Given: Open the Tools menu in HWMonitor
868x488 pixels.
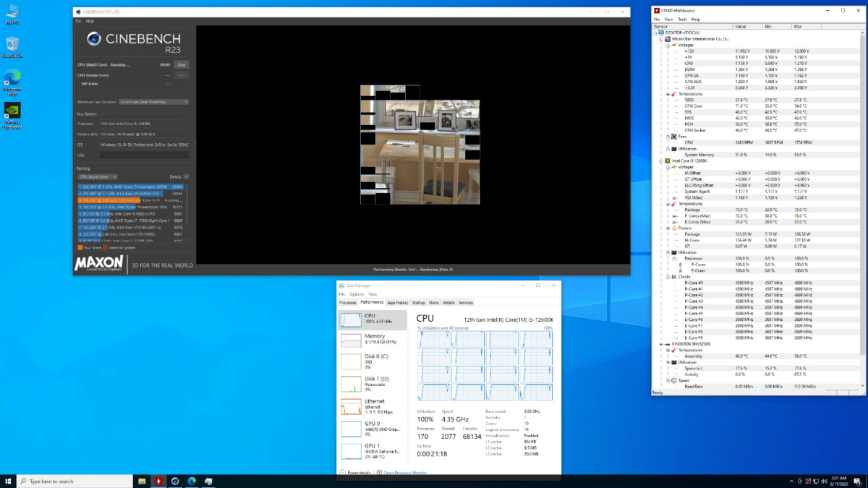Looking at the screenshot, I should coord(682,20).
